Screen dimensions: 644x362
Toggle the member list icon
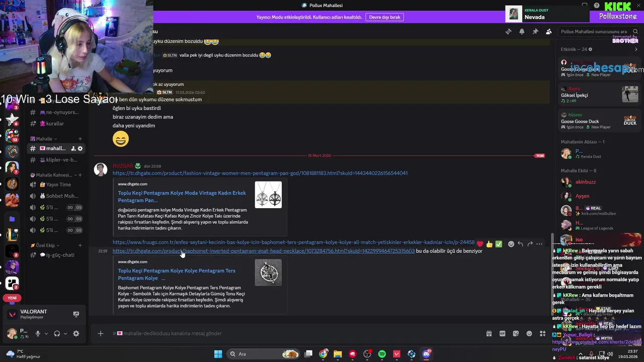[x=548, y=31]
